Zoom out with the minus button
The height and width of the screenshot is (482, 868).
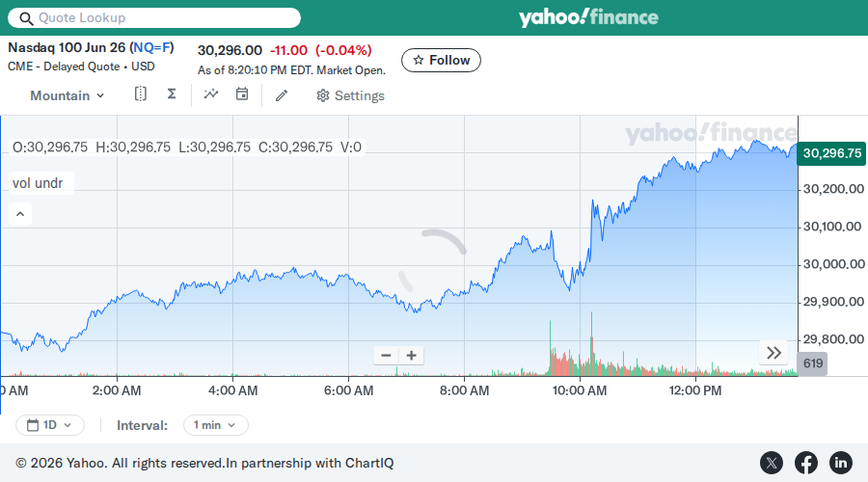[x=387, y=356]
